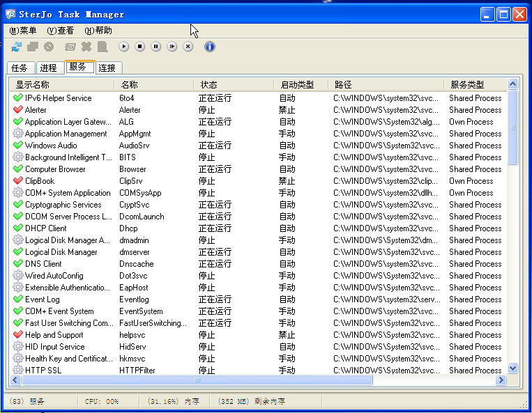Click Own Process cell in ALG row

coord(471,122)
